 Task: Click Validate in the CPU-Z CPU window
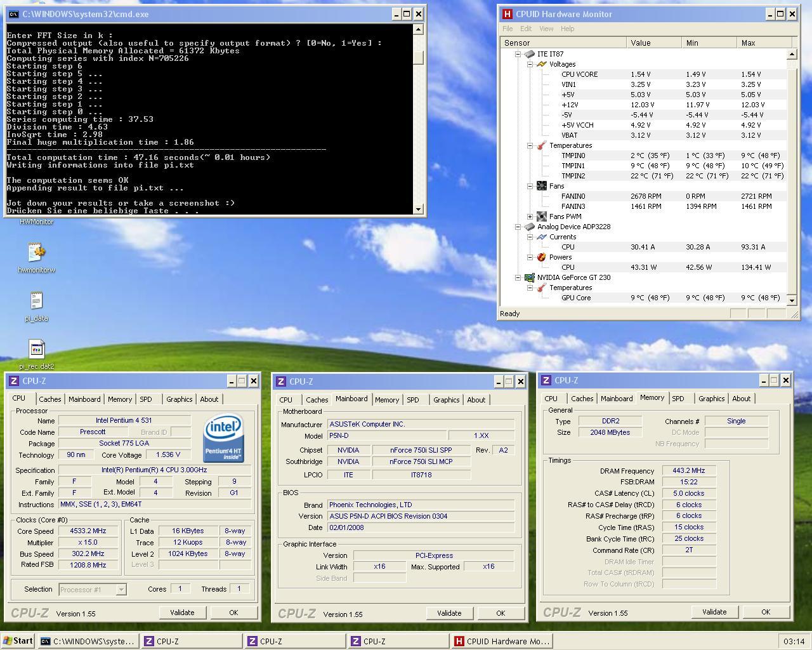click(x=182, y=613)
